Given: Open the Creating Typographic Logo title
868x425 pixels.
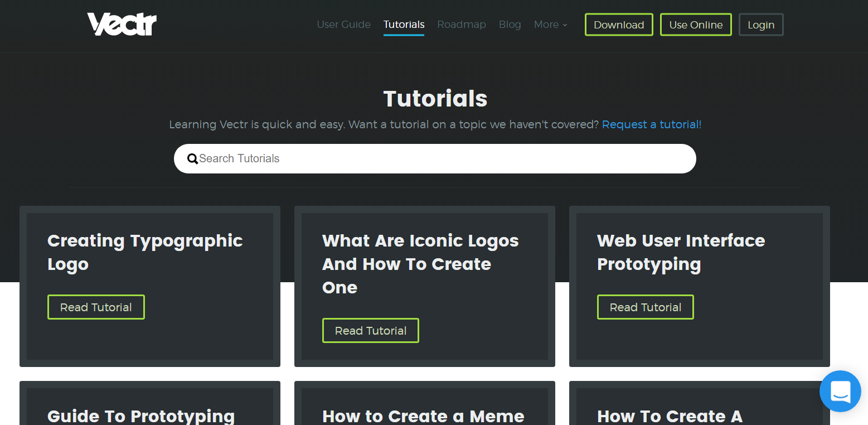Looking at the screenshot, I should (145, 252).
